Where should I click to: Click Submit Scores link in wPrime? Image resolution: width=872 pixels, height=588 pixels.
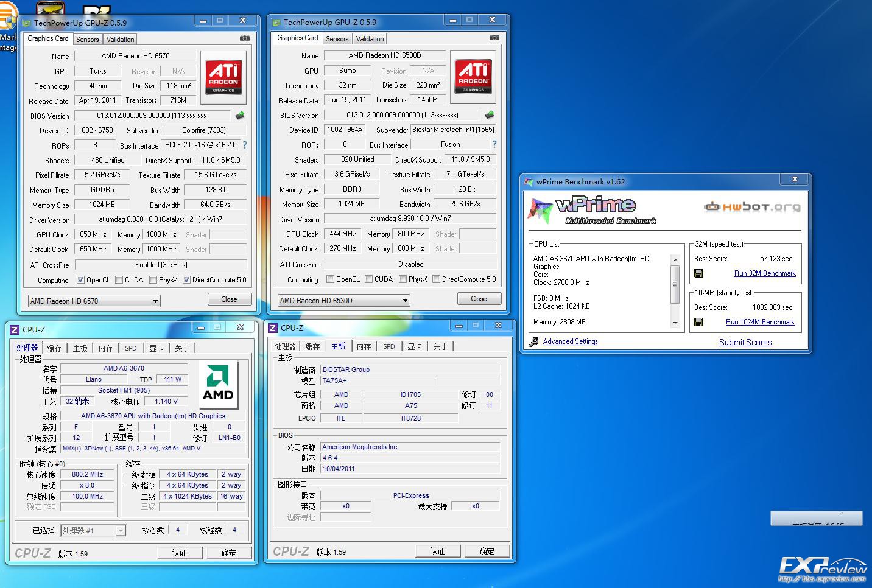click(745, 342)
